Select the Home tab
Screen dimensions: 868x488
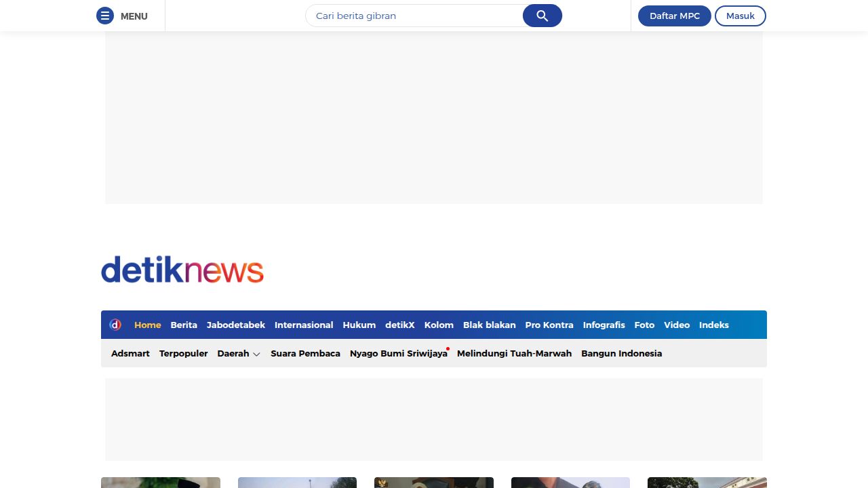click(148, 325)
